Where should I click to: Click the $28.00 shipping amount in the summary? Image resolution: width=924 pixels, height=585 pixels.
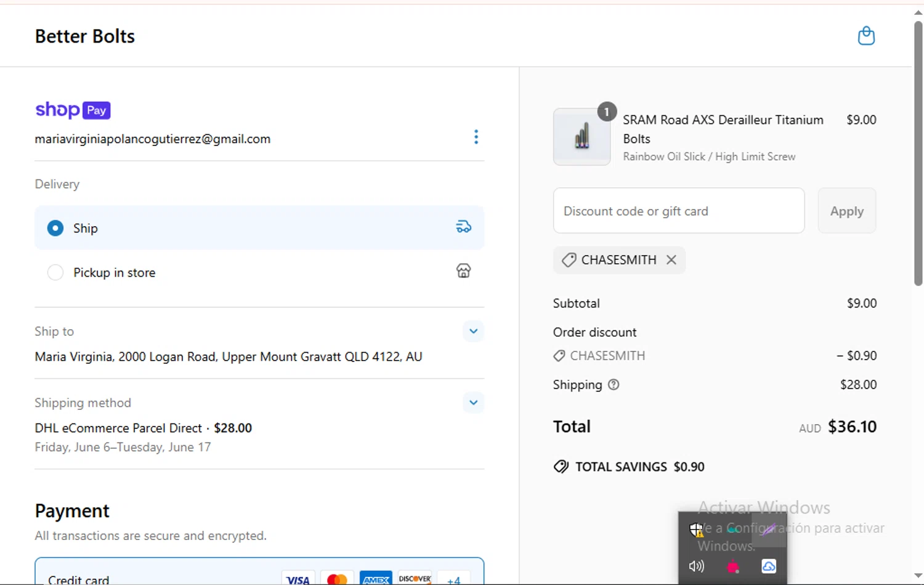(x=858, y=385)
